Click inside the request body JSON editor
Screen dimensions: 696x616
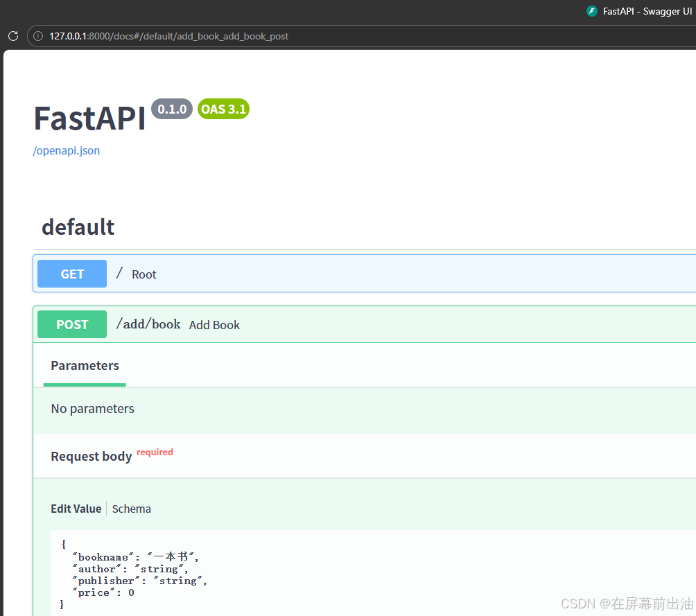pos(373,572)
